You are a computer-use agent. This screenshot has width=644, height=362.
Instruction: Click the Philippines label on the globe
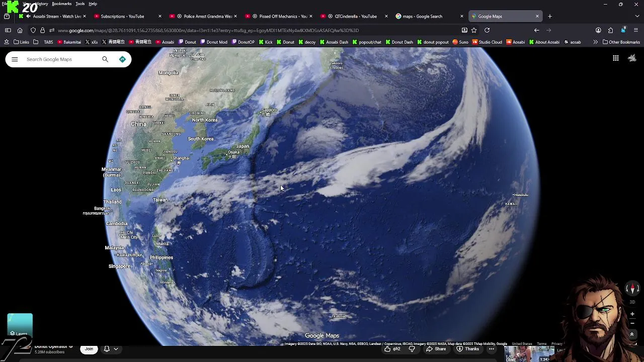tap(161, 257)
